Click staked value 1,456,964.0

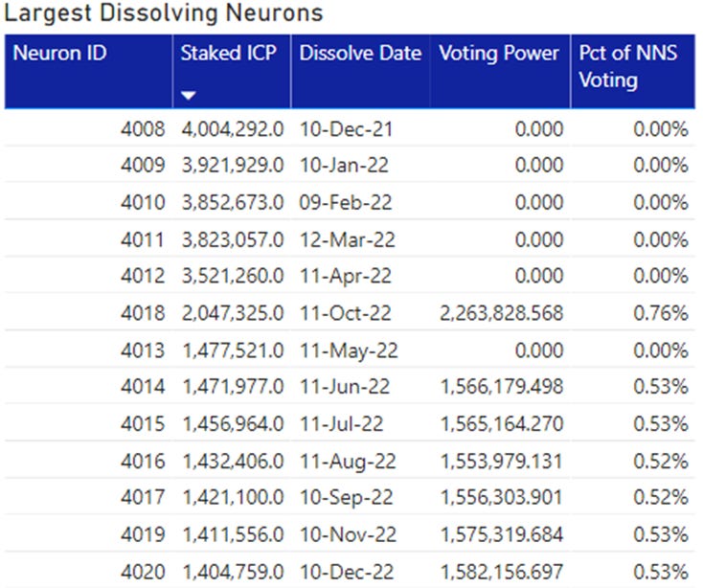pos(233,423)
